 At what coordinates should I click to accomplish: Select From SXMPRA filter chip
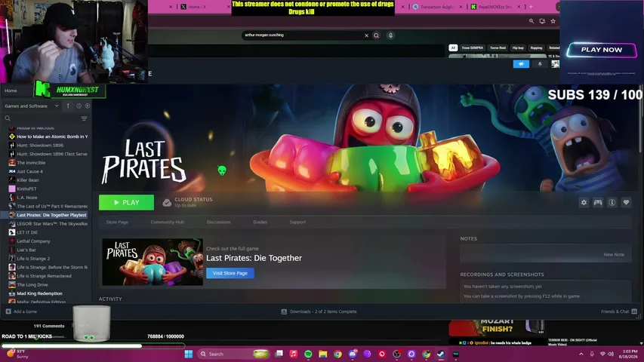473,48
